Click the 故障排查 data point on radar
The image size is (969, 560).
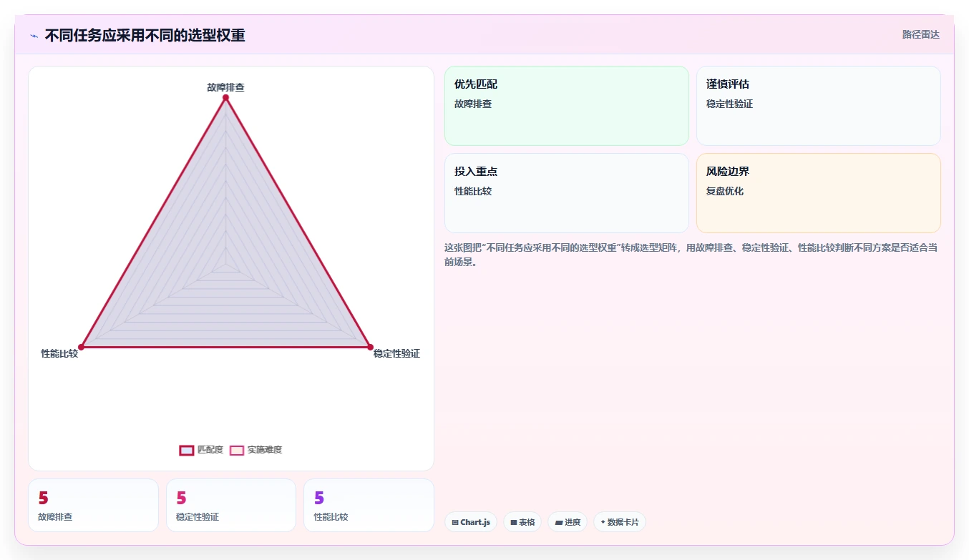(x=225, y=97)
